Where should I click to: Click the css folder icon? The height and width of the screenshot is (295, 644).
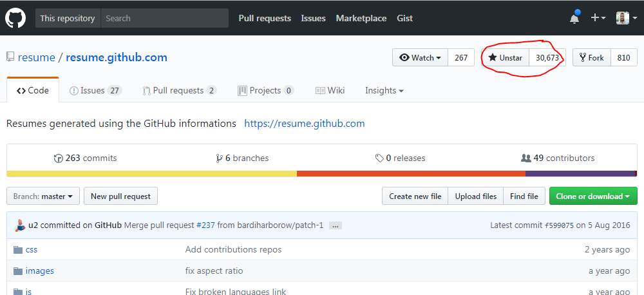pos(17,249)
